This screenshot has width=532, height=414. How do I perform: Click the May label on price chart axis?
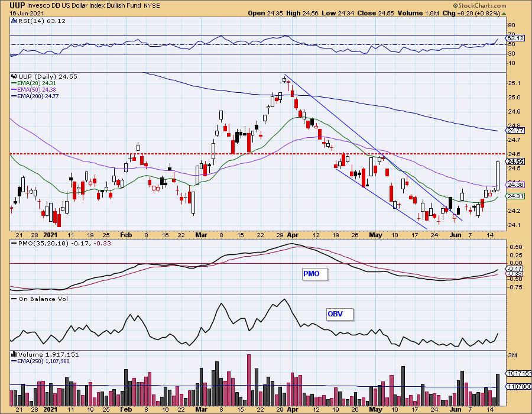[375, 235]
